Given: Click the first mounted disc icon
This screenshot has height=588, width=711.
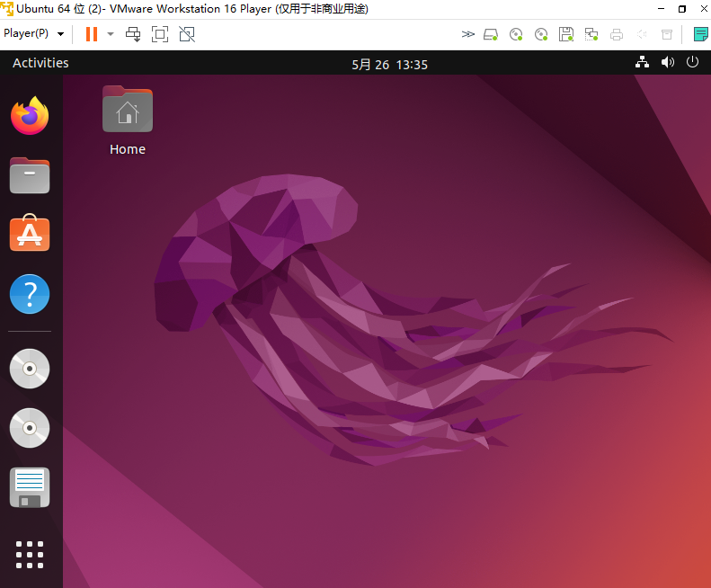Looking at the screenshot, I should (x=30, y=369).
